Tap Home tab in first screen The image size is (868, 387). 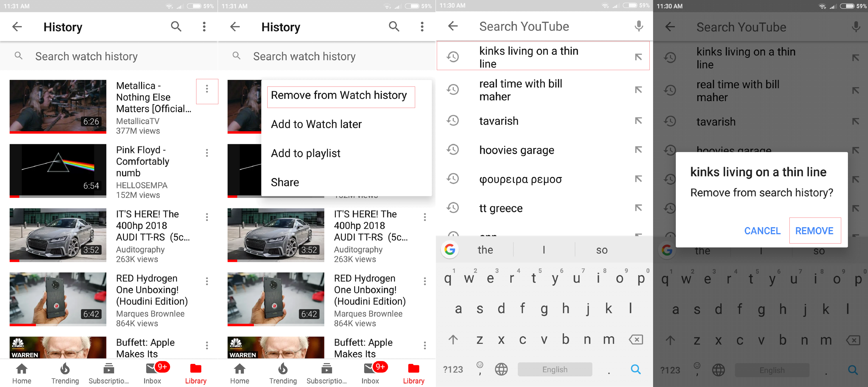(22, 374)
